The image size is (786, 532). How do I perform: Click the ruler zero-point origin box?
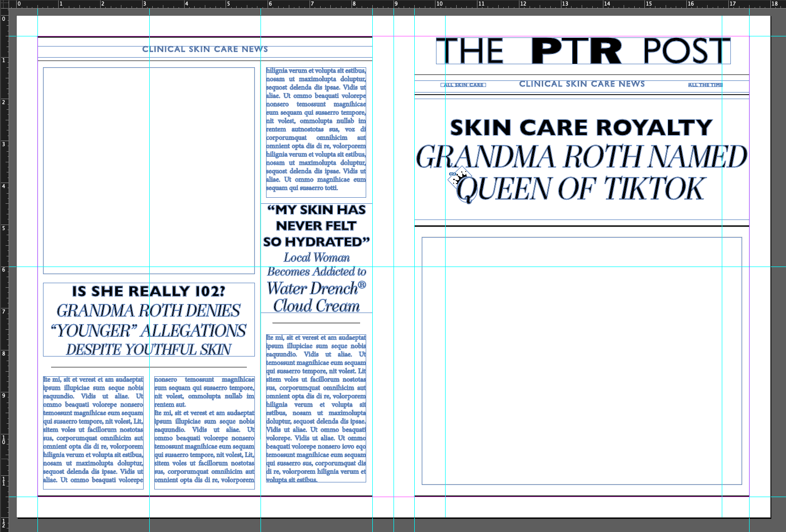pos(4,4)
